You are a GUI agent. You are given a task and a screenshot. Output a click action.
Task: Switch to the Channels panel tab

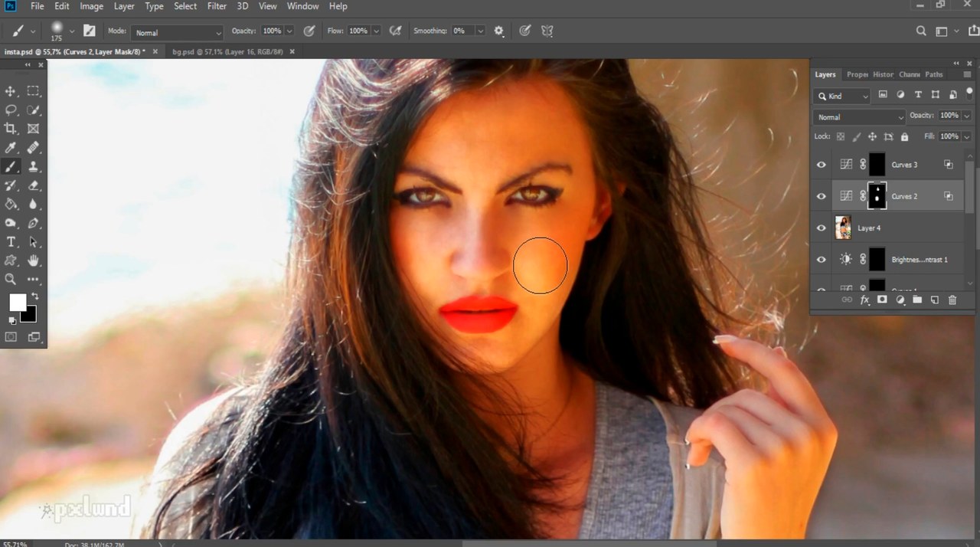[x=909, y=74]
